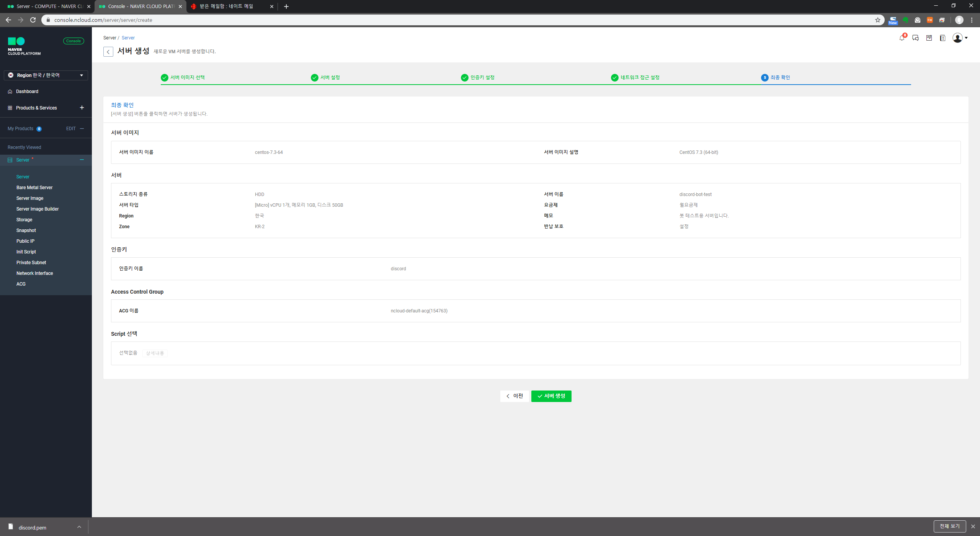Click the user profile avatar icon

coord(957,38)
